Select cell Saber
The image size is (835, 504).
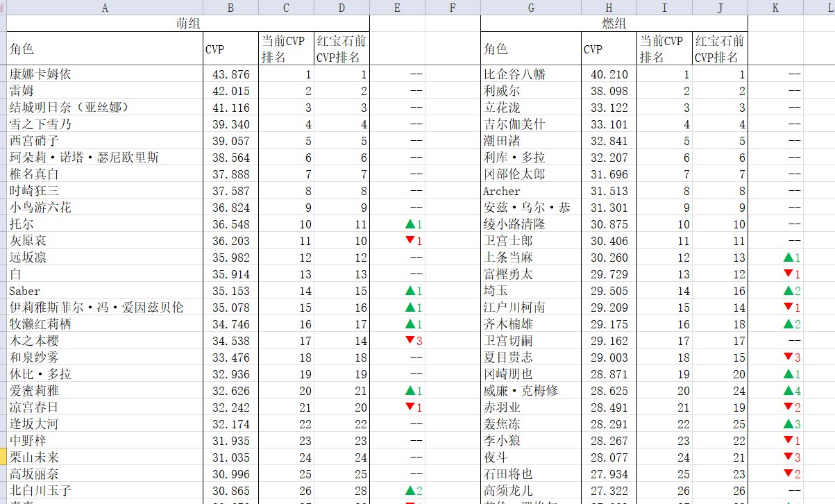[x=105, y=290]
